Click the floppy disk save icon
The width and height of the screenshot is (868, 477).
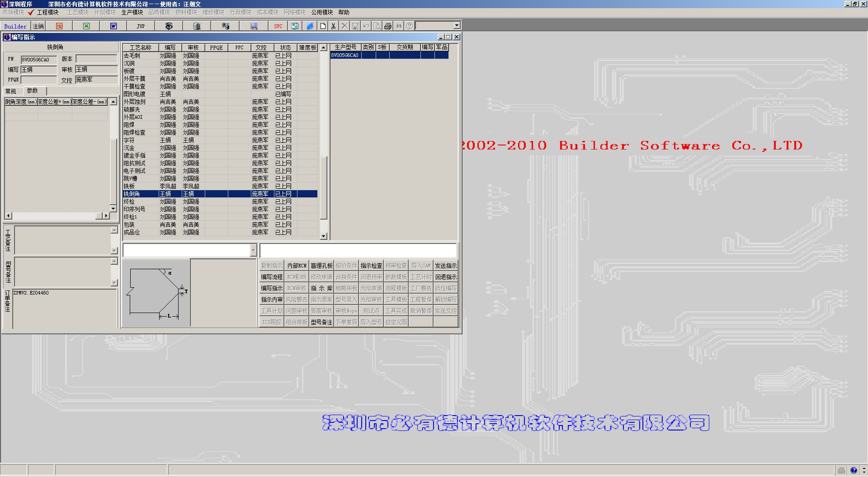(x=355, y=26)
